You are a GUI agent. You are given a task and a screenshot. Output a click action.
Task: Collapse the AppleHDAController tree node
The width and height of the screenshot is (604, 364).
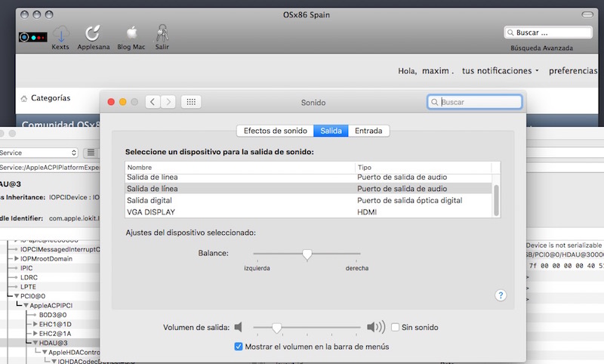[45, 353]
